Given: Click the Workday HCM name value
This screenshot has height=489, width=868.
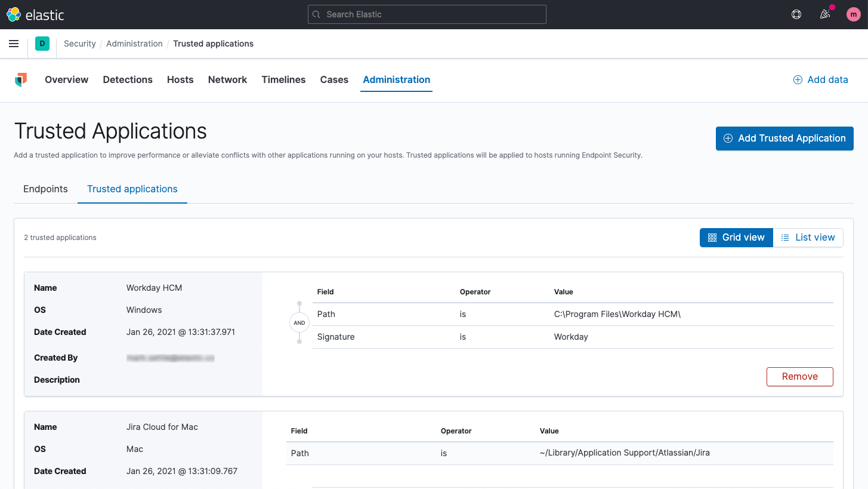Looking at the screenshot, I should [x=154, y=288].
